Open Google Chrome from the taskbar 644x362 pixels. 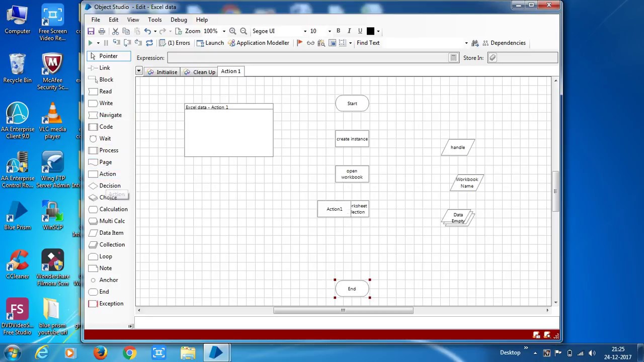click(x=129, y=353)
